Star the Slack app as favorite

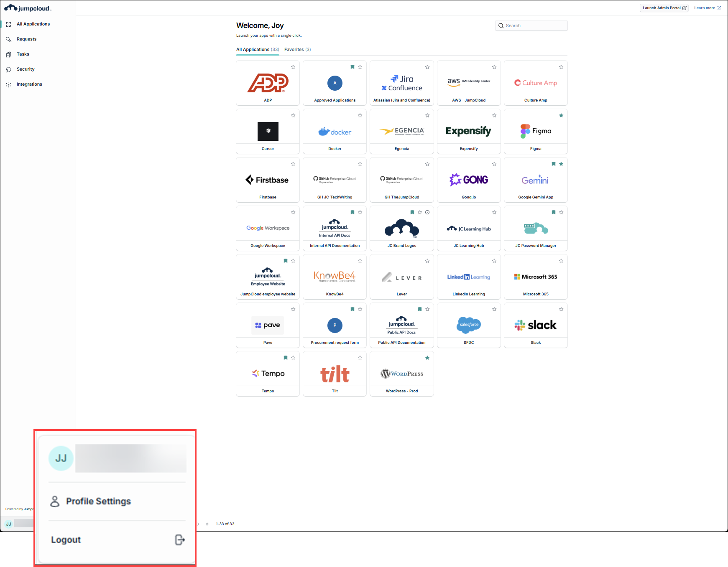[x=561, y=309]
